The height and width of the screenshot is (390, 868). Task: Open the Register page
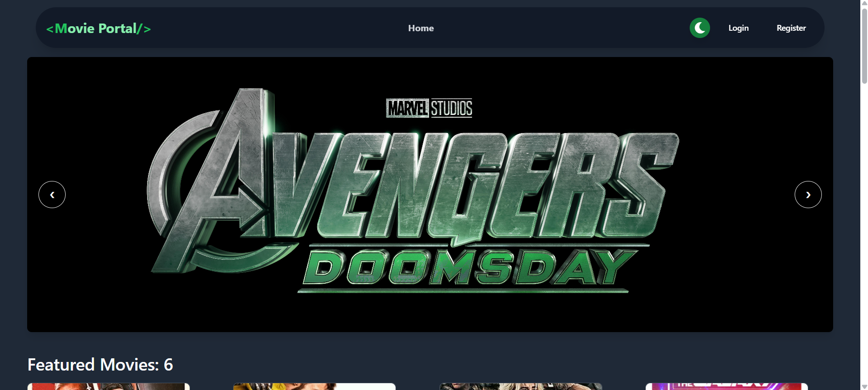[x=791, y=28]
